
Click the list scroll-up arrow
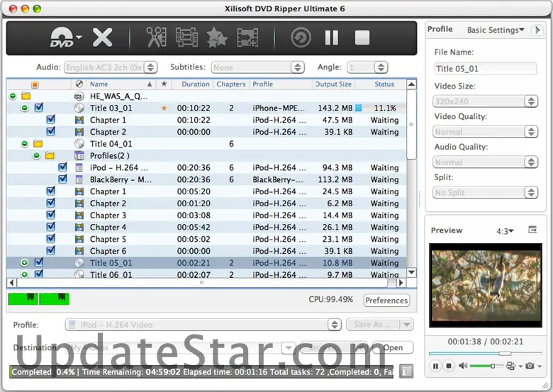[x=411, y=84]
